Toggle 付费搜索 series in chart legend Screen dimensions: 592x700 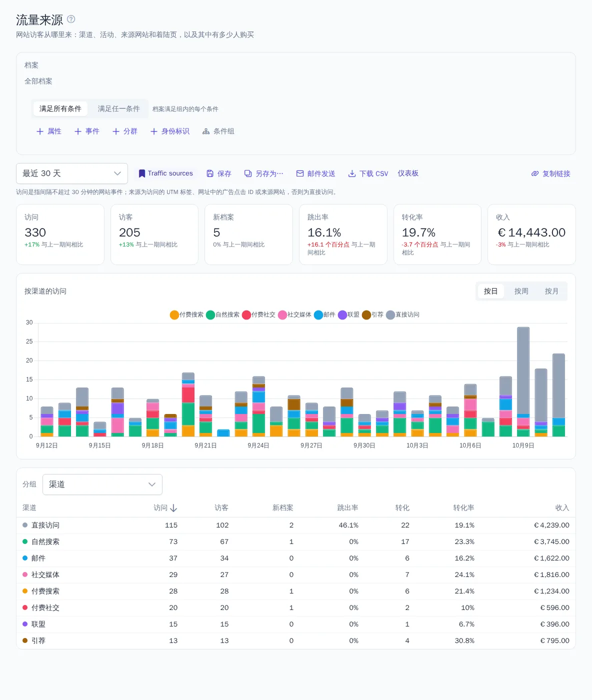(x=187, y=314)
